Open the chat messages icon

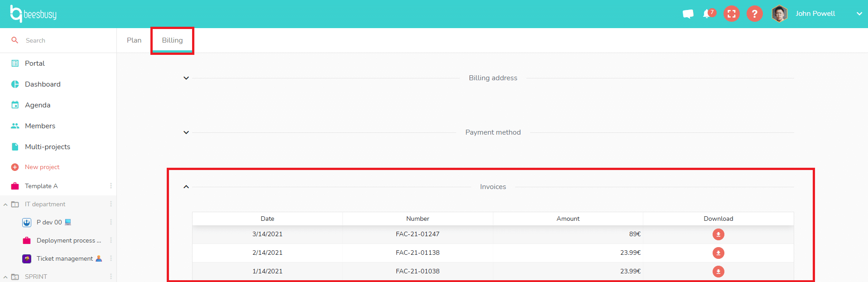tap(688, 14)
